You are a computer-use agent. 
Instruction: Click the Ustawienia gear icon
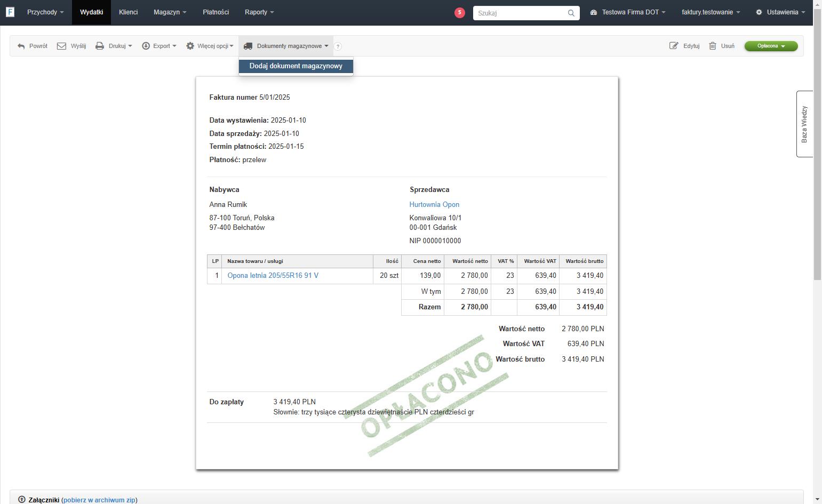(759, 12)
